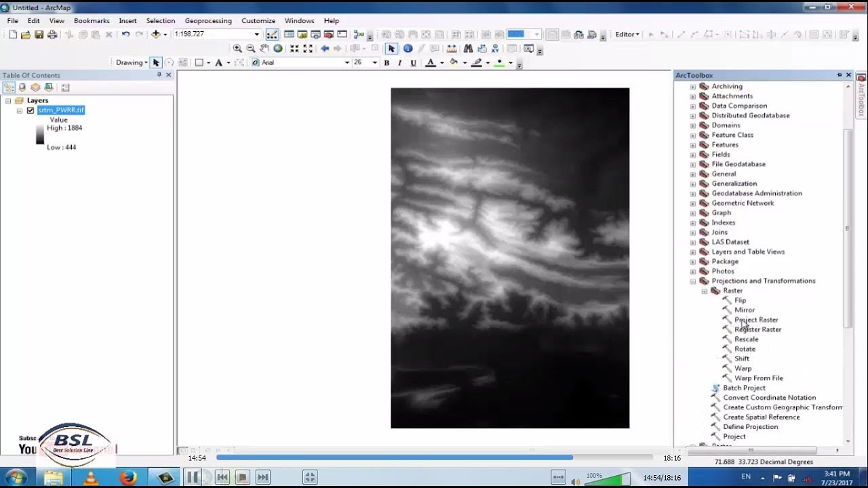Open Go To XY tool

click(x=495, y=49)
